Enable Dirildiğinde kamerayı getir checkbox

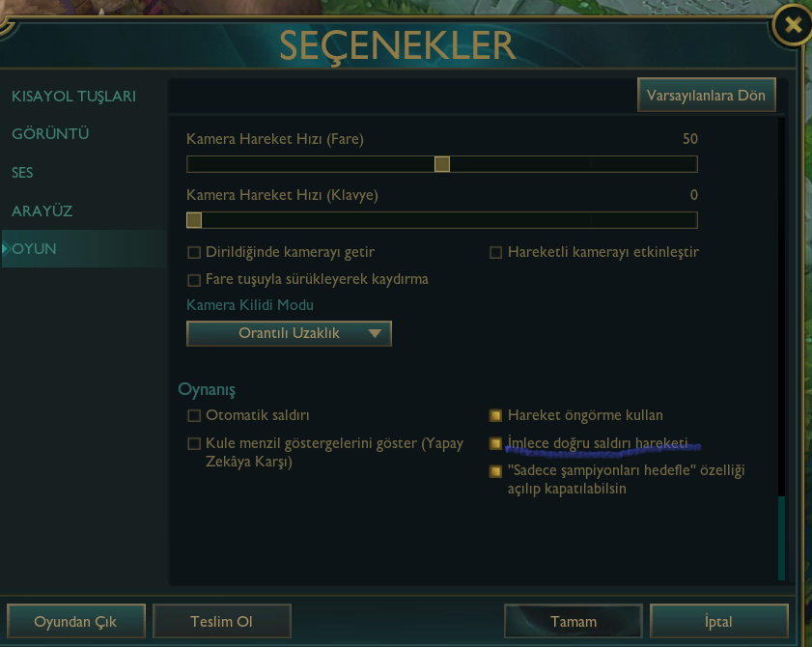(194, 253)
